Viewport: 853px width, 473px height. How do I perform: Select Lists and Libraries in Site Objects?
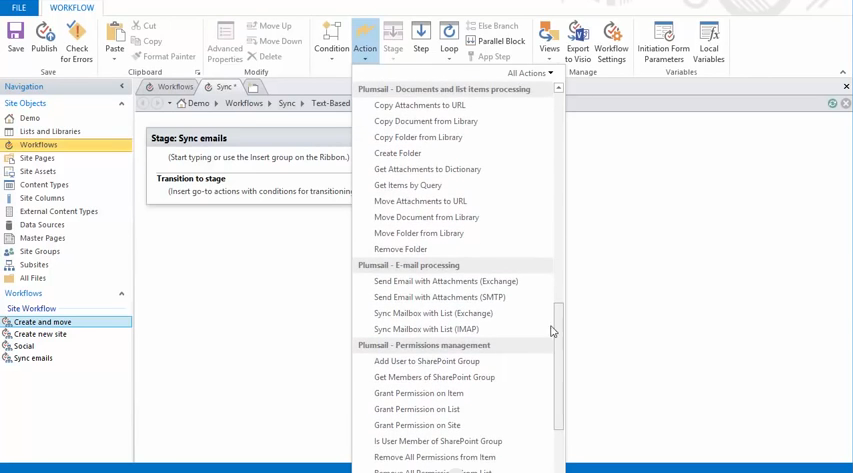(x=50, y=131)
